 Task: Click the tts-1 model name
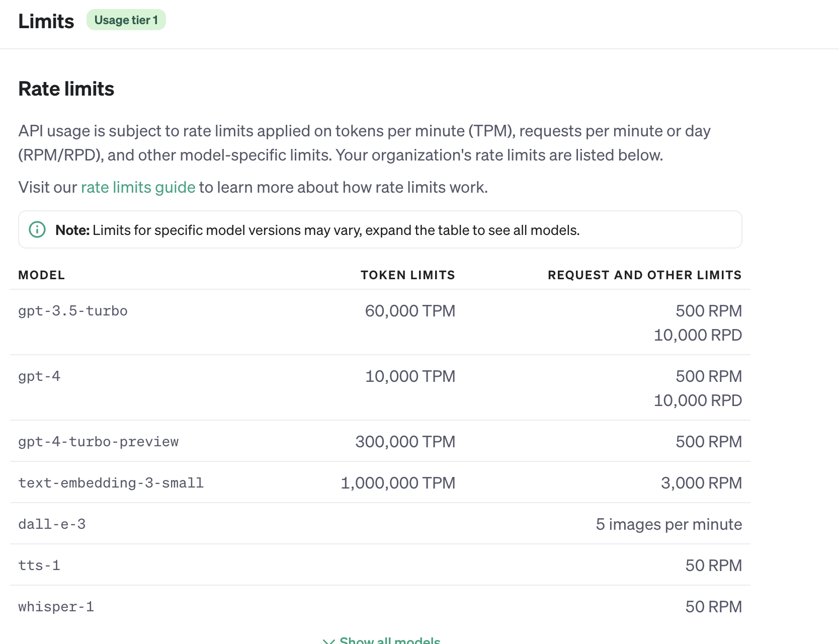[39, 566]
